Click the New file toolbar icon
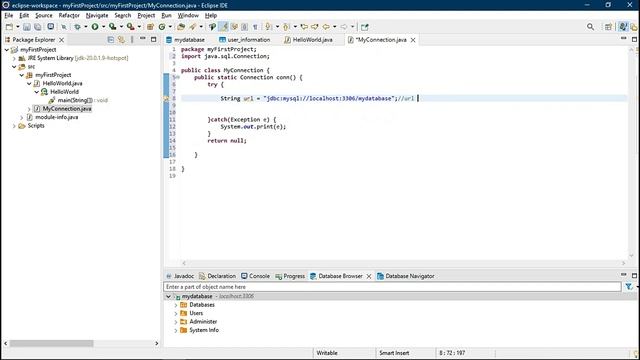The image size is (640, 360). (x=9, y=27)
